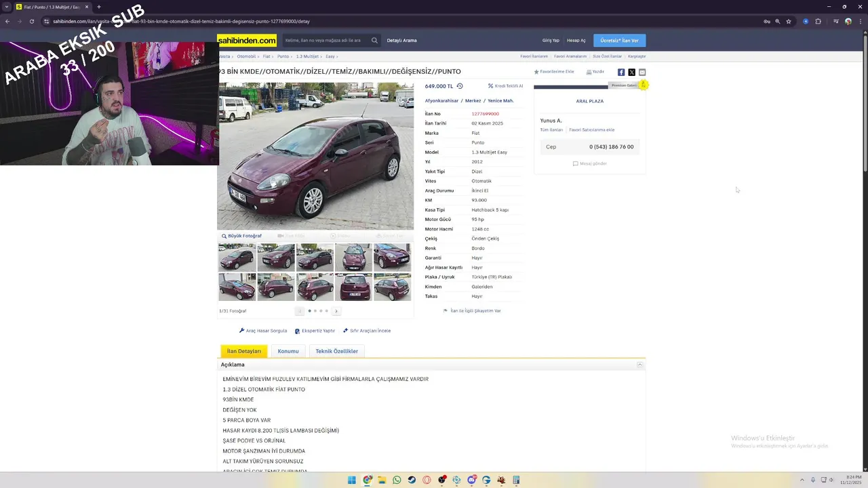Open the taskbar clock showing 8:24 PM

tap(850, 480)
